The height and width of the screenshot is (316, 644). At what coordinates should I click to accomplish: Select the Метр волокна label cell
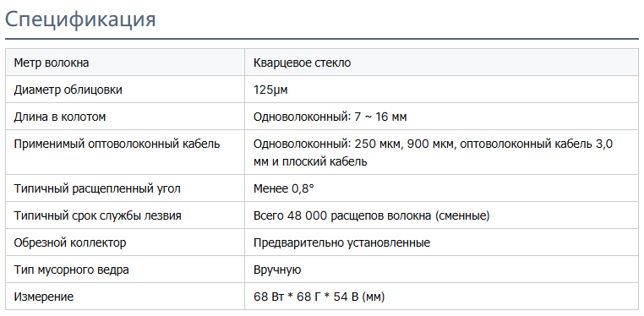[x=125, y=63]
